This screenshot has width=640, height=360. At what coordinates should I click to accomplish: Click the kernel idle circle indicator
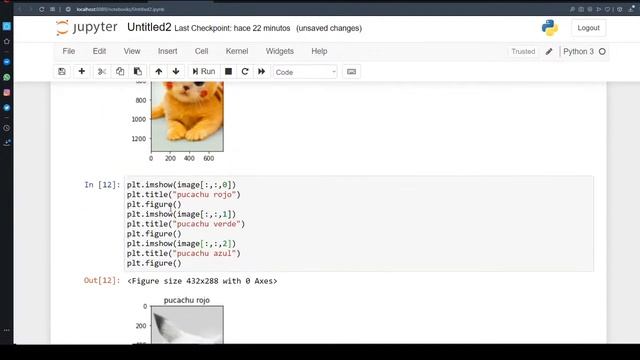pyautogui.click(x=602, y=51)
